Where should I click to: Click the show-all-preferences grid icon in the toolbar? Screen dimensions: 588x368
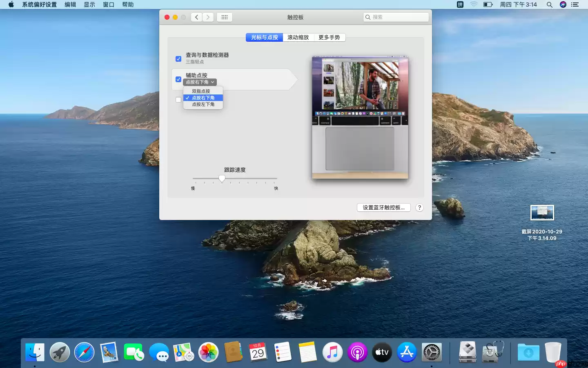(x=225, y=17)
